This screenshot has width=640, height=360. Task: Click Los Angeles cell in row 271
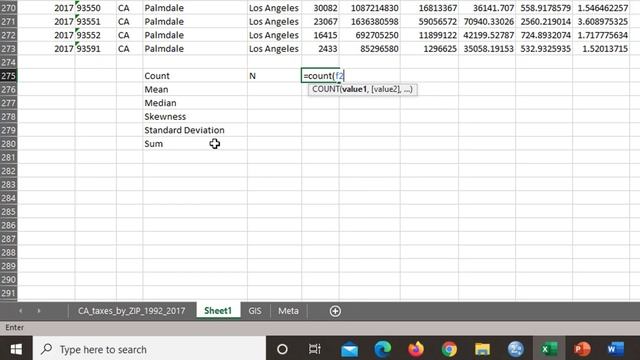click(274, 21)
